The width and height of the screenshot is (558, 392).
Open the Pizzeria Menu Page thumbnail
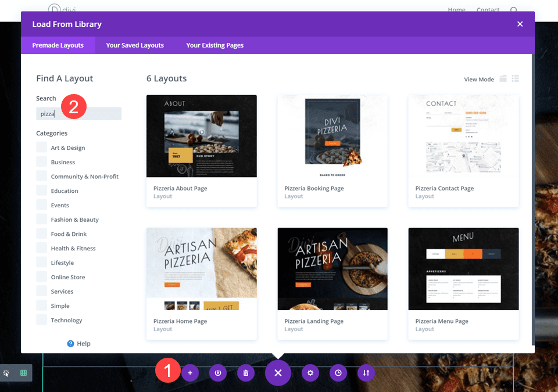pyautogui.click(x=463, y=268)
